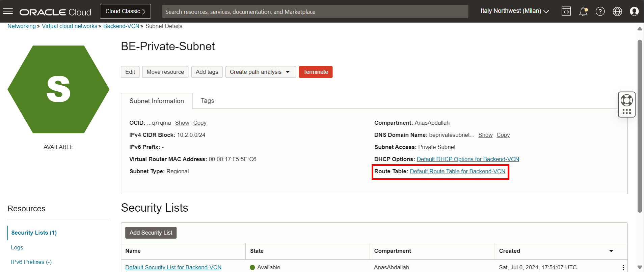Image resolution: width=644 pixels, height=272 pixels.
Task: Open Default Security List for Backend-VCN
Action: pos(173,267)
